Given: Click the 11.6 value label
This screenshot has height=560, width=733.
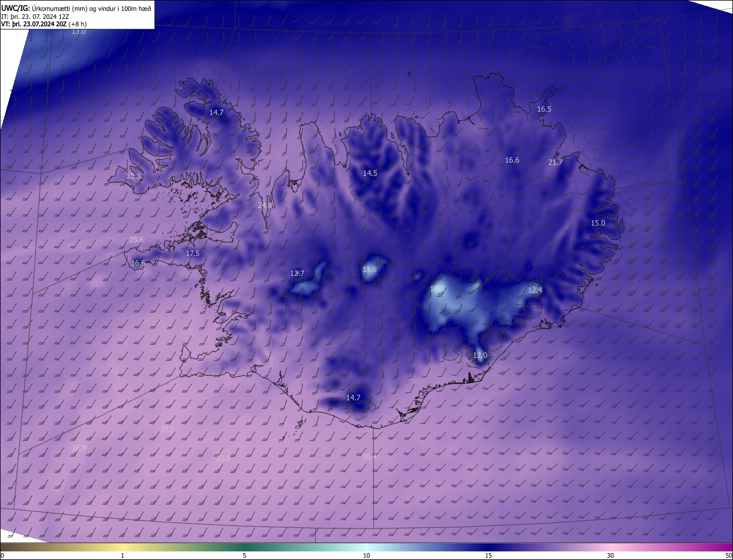Looking at the screenshot, I should coord(370,269).
